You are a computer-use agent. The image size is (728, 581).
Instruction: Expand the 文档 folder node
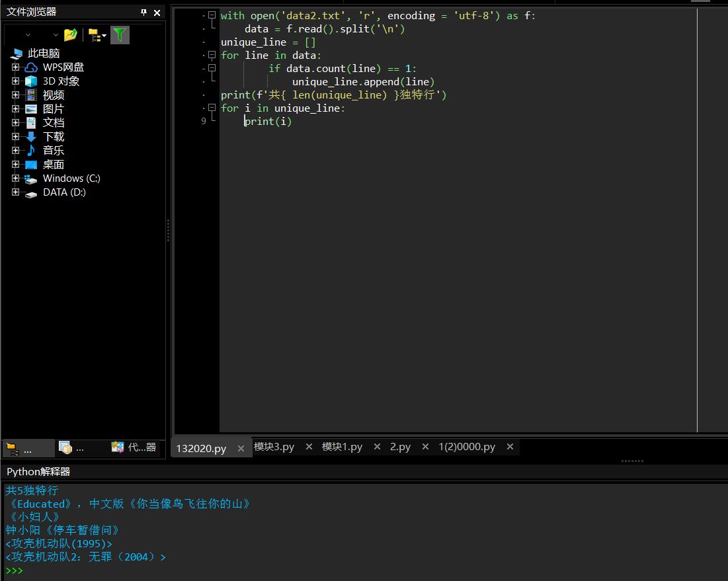15,123
